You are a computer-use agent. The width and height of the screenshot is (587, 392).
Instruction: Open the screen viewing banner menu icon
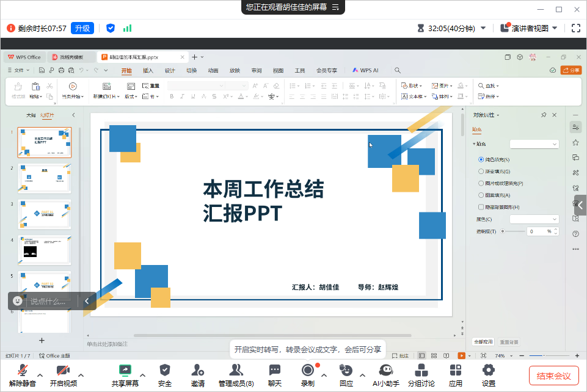(335, 7)
